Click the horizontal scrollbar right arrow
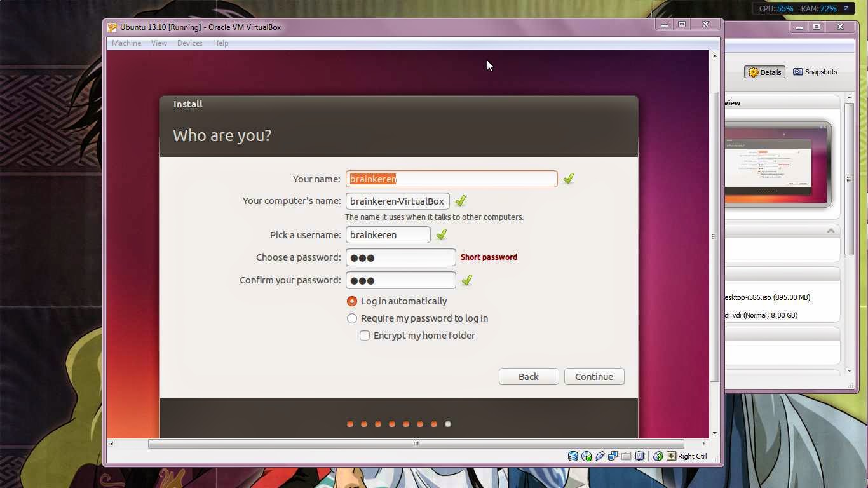Image resolution: width=868 pixels, height=488 pixels. pyautogui.click(x=703, y=444)
